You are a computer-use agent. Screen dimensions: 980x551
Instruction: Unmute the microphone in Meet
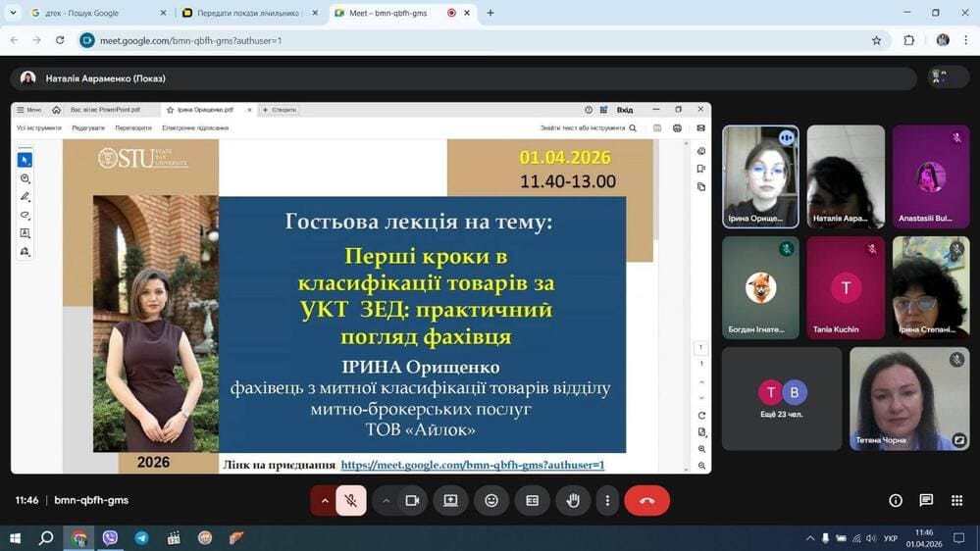click(350, 500)
